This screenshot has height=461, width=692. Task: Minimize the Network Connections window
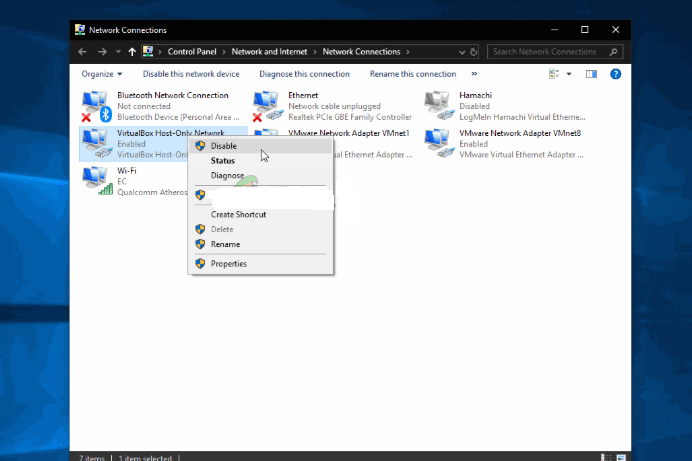tap(554, 30)
